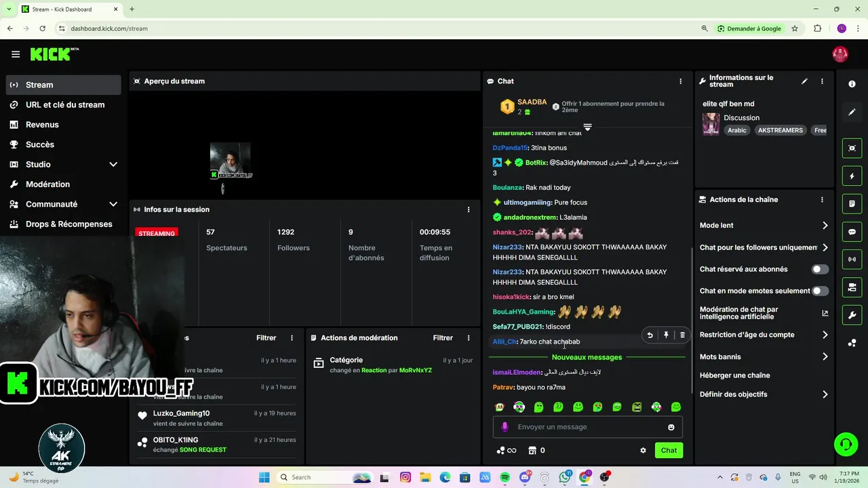Click Demander à Google button

(748, 28)
